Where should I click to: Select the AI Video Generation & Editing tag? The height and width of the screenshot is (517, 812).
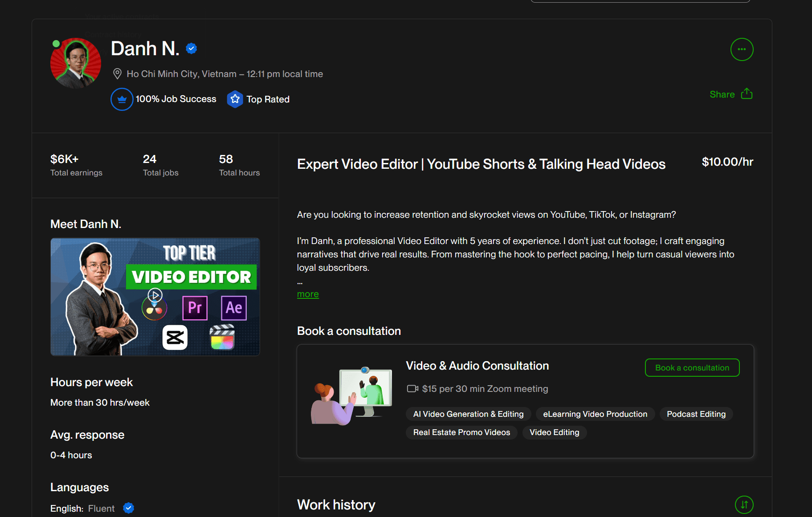pyautogui.click(x=468, y=414)
